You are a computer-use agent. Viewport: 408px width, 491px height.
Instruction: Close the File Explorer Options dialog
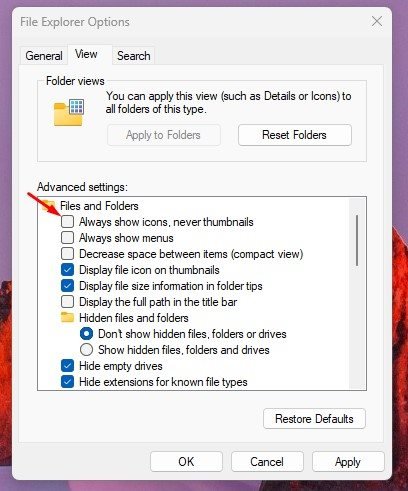(377, 21)
